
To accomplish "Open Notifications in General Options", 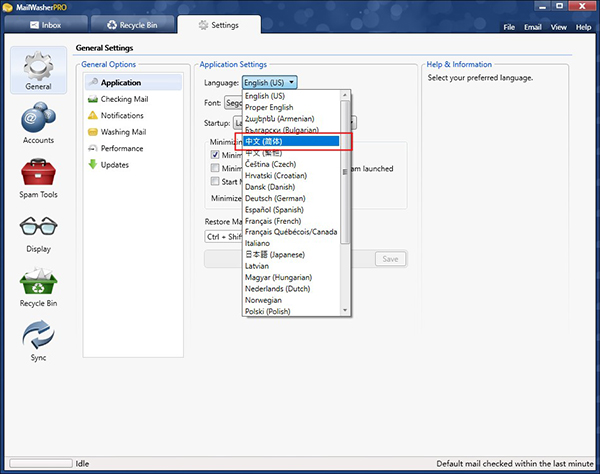I will [122, 116].
